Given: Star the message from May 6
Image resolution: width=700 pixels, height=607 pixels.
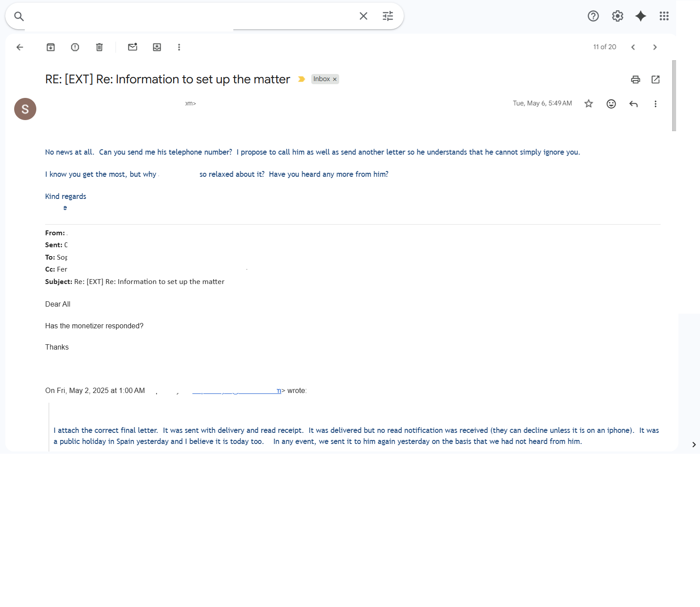Looking at the screenshot, I should [x=588, y=104].
